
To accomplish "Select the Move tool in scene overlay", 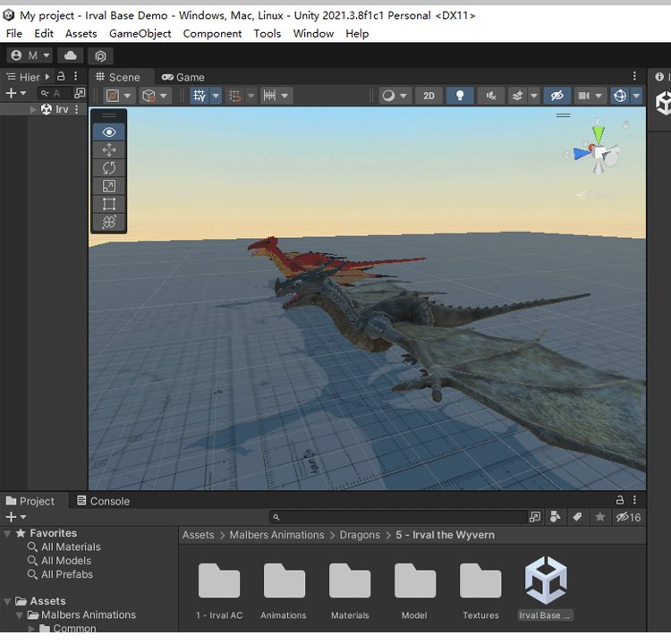I will 109,150.
